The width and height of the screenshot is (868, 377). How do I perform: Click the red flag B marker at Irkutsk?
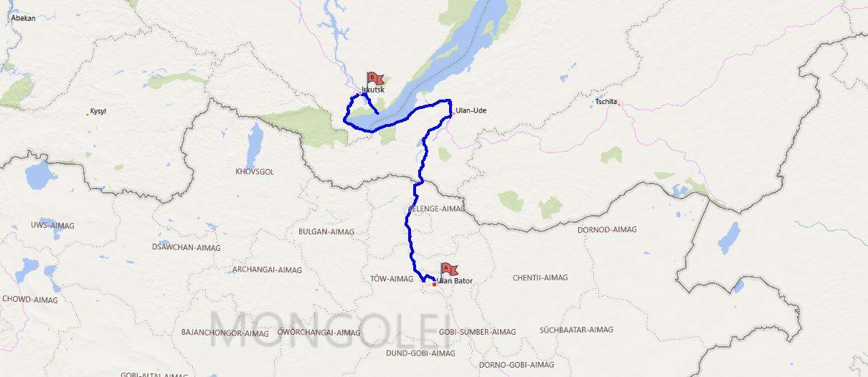click(x=374, y=79)
